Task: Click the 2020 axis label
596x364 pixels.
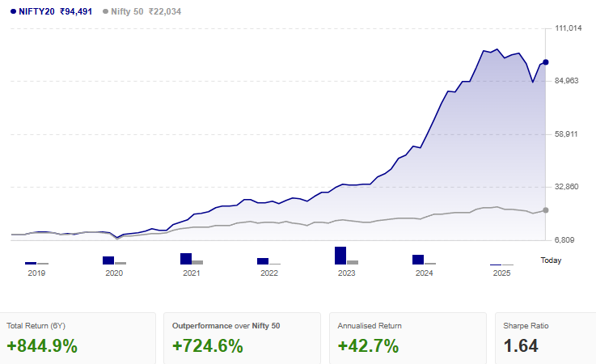Action: [x=114, y=273]
